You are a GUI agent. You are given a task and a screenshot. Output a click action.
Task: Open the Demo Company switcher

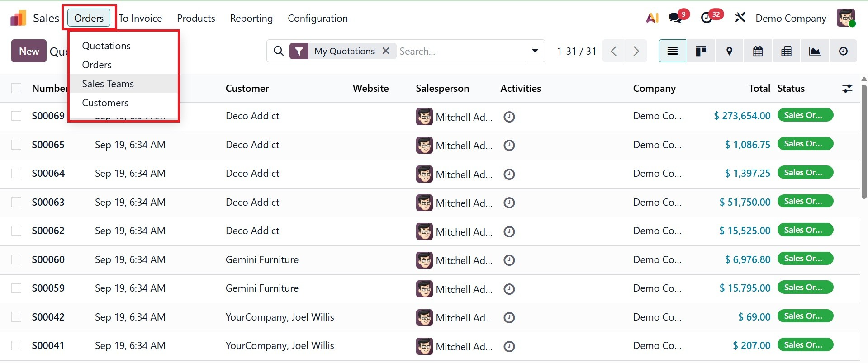(791, 18)
